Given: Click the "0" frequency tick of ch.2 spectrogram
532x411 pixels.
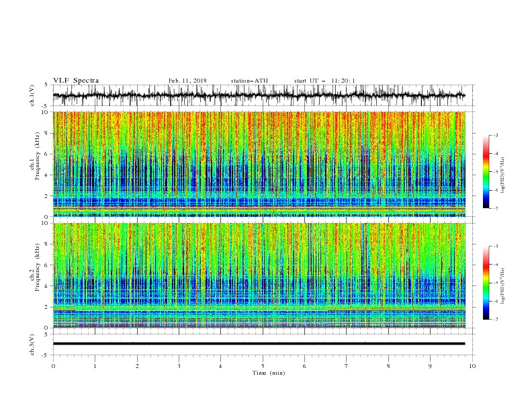Looking at the screenshot, I should coord(48,328).
